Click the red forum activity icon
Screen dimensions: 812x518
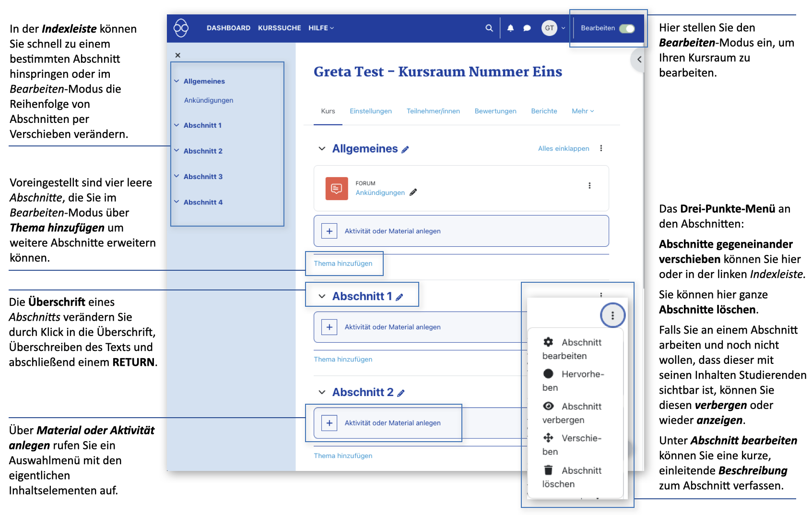[337, 188]
